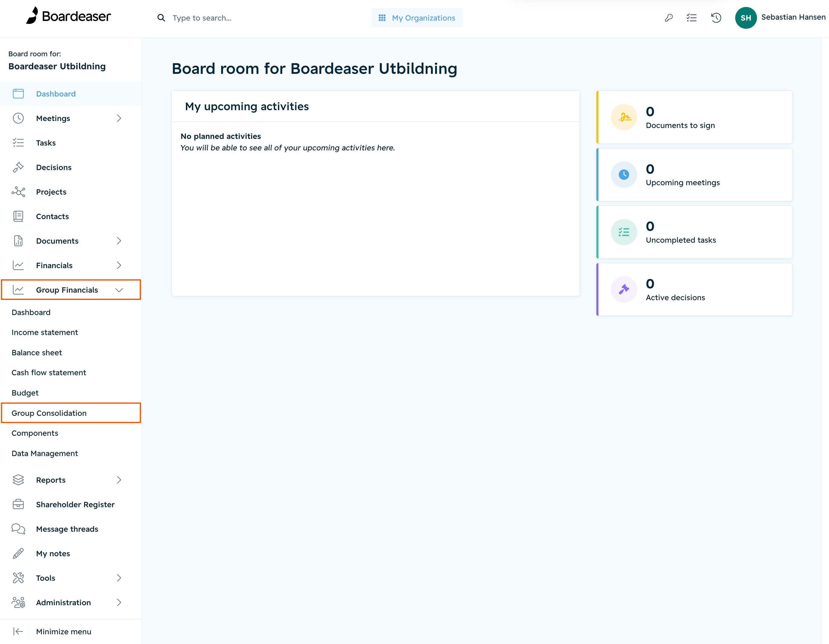Select the My notes pencil icon

[x=18, y=553]
